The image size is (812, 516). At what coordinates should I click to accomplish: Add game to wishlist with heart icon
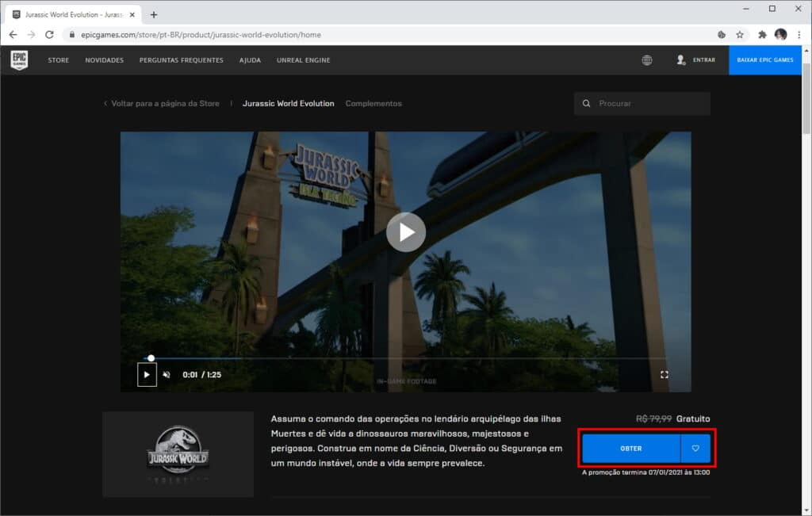(695, 448)
